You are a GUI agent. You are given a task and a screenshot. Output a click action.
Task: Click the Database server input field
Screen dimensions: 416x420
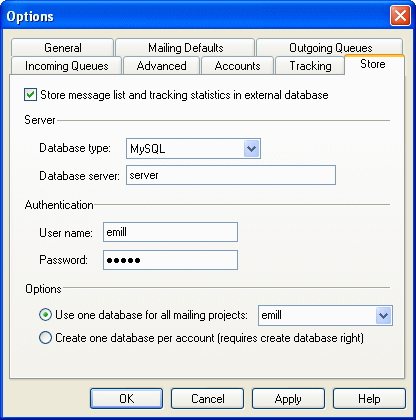(x=231, y=175)
